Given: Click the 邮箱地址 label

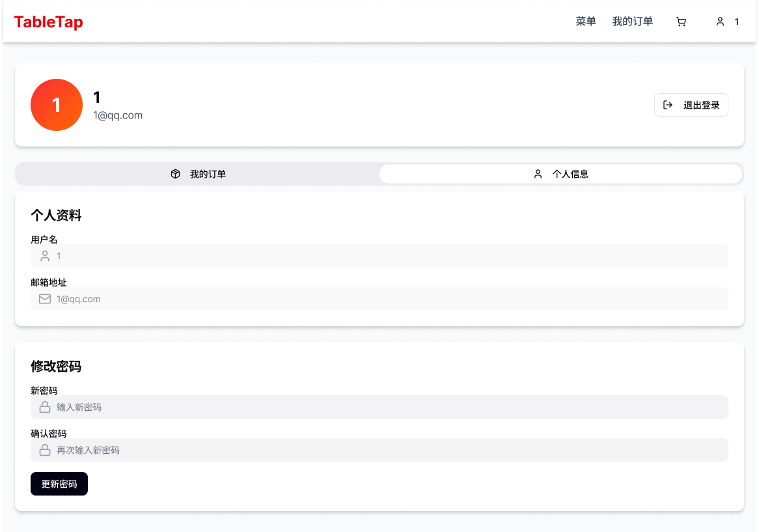Looking at the screenshot, I should click(x=48, y=283).
